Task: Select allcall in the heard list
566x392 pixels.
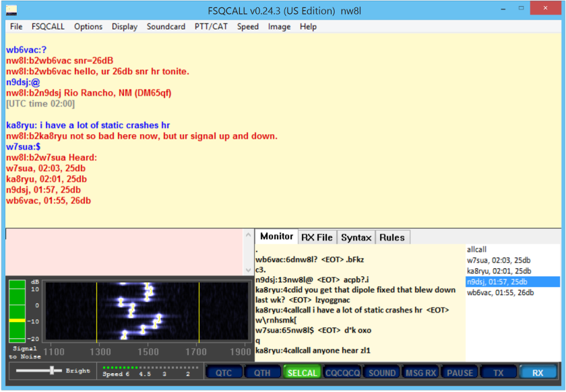Action: (x=476, y=249)
